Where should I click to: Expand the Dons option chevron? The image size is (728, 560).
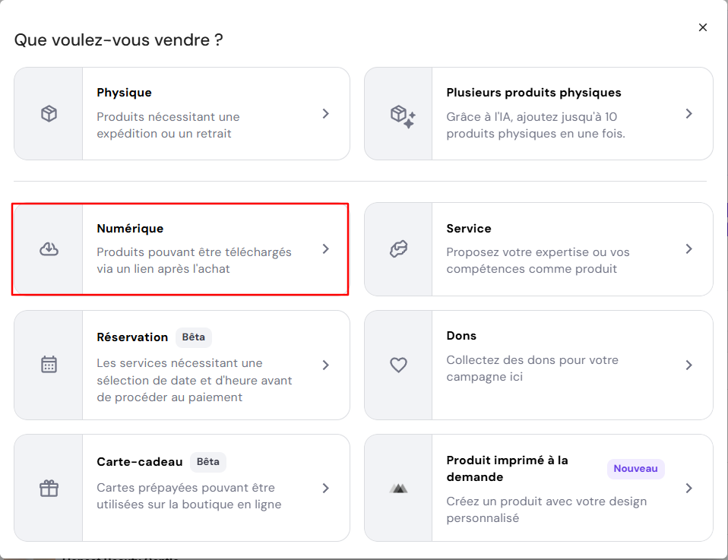(x=689, y=365)
